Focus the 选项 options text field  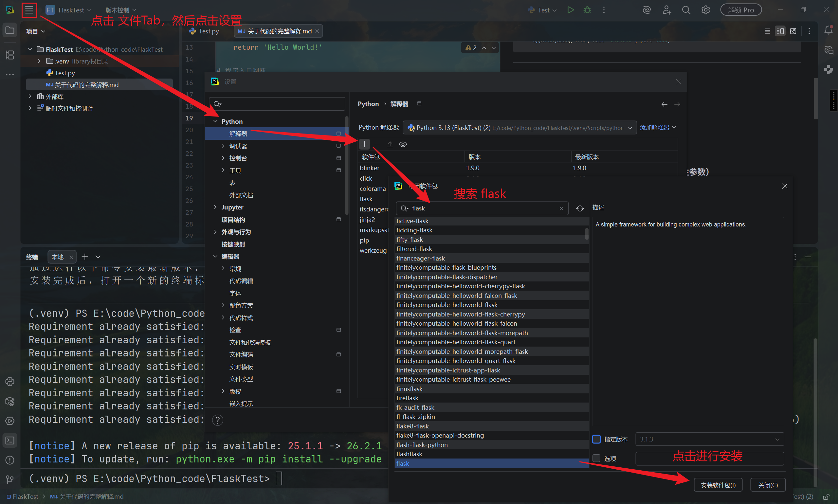point(710,458)
